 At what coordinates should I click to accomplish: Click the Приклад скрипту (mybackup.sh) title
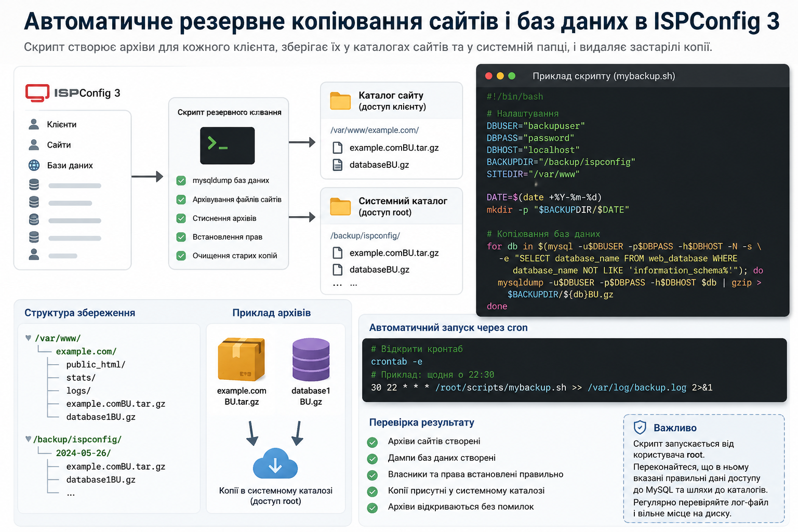tap(604, 76)
